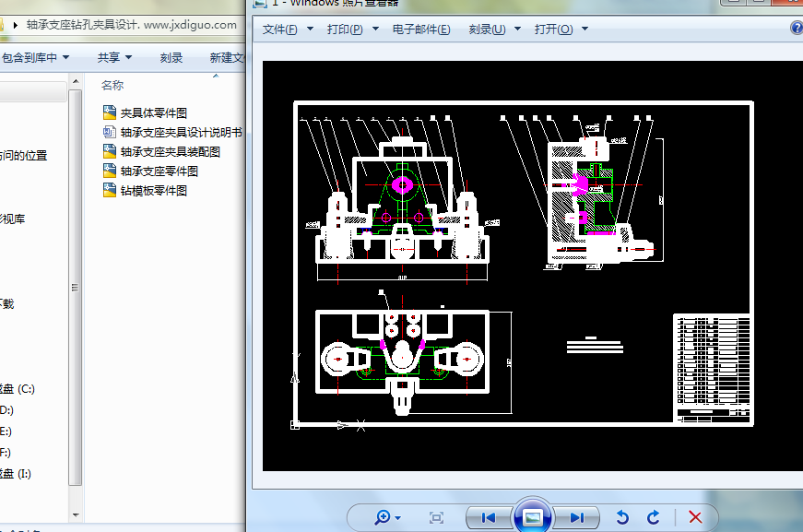Select drive D: in navigation pane
This screenshot has height=532, width=803.
tap(6, 410)
